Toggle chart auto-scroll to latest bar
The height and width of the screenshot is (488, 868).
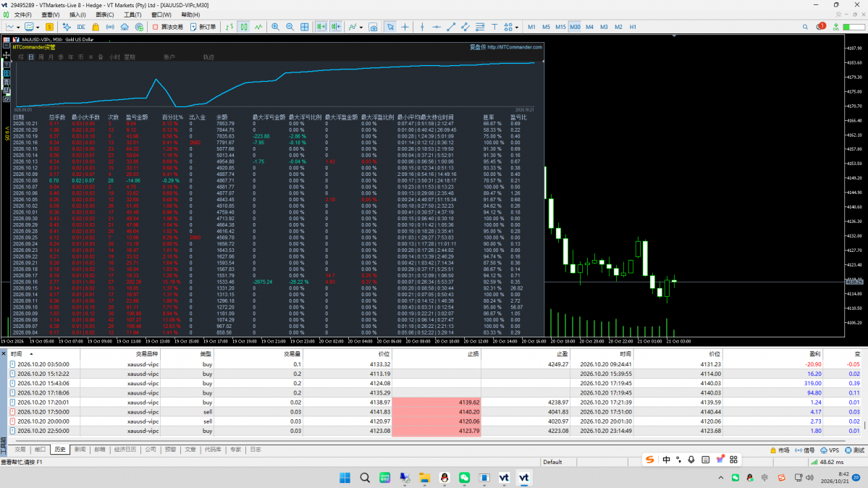(321, 27)
